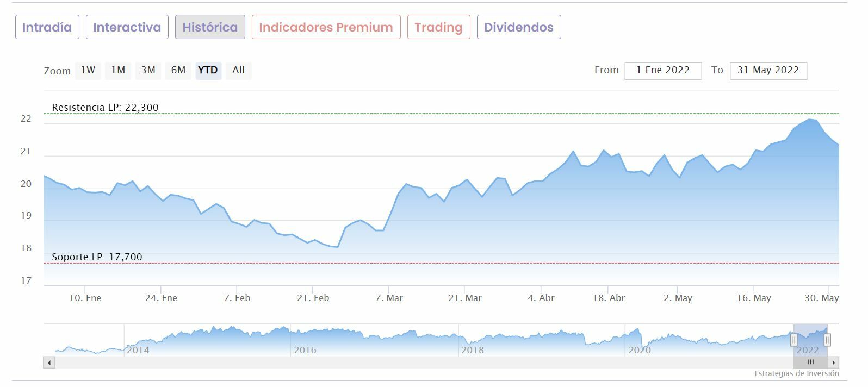Show All historical data range
The width and height of the screenshot is (868, 387).
pyautogui.click(x=238, y=70)
